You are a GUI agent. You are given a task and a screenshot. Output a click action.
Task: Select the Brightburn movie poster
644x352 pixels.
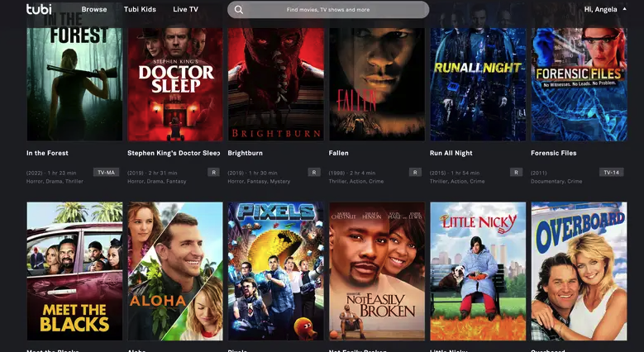[276, 84]
